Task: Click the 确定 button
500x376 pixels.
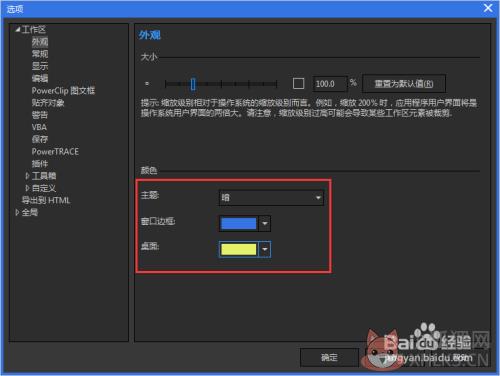Action: tap(329, 358)
